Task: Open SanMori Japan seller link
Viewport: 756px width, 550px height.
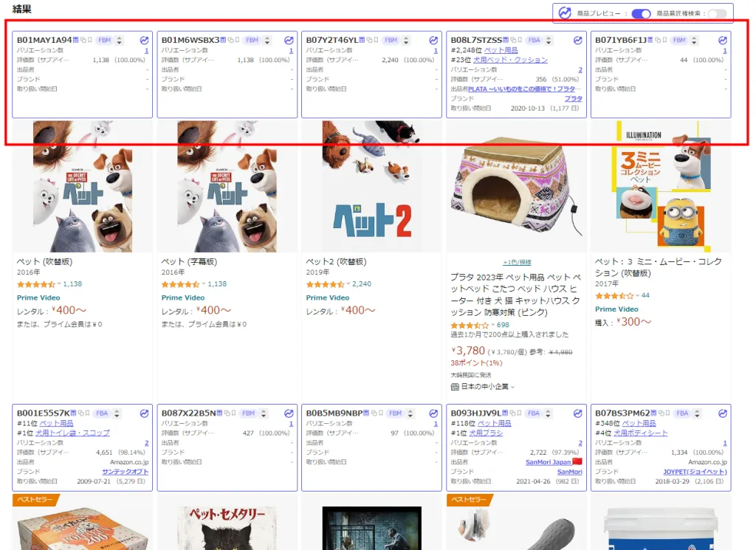Action: 549,462
